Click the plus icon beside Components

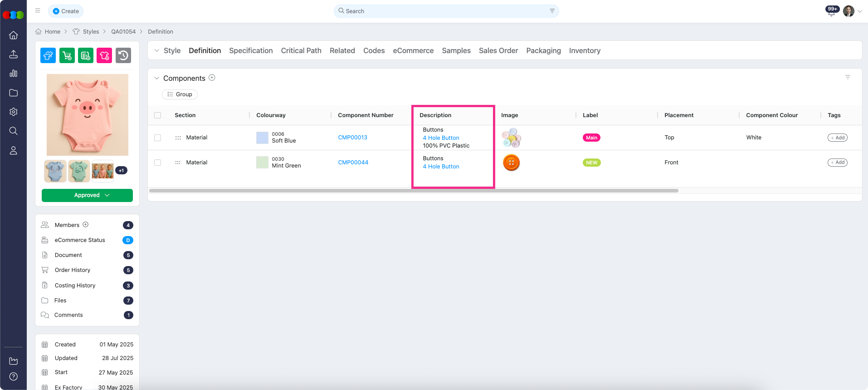(212, 78)
